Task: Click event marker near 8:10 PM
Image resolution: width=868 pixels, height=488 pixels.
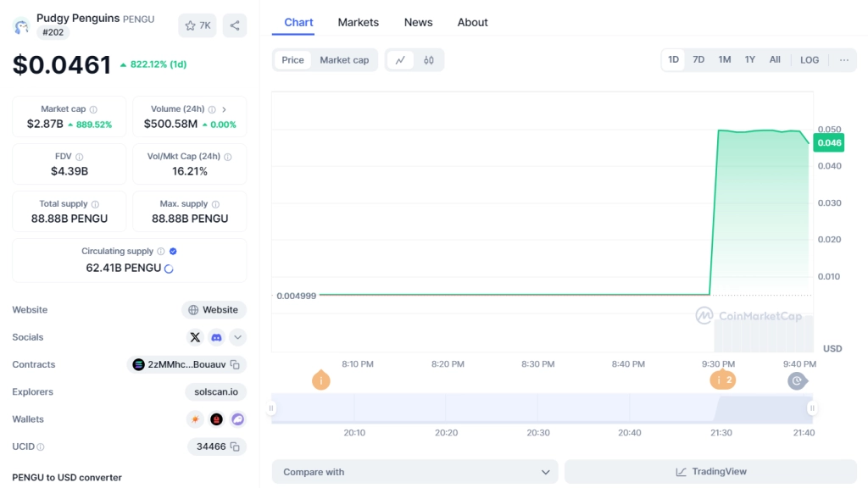Action: (x=321, y=380)
